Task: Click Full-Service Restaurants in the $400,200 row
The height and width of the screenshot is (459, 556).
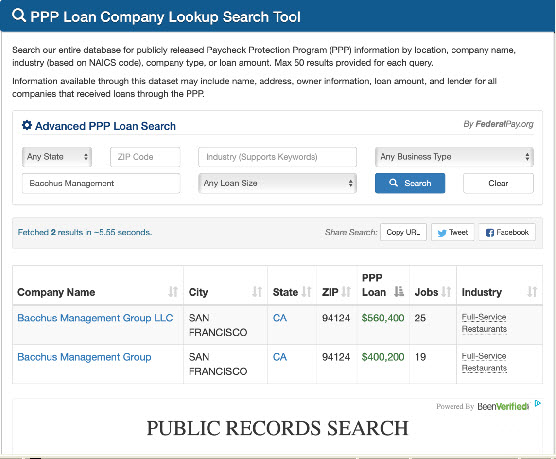Action: [484, 362]
